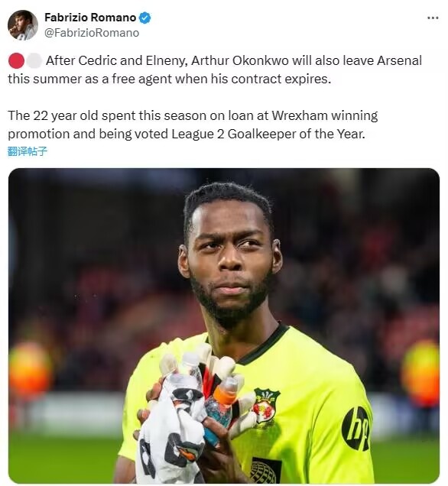
Task: Click the white circle emoji
Action: tap(34, 60)
